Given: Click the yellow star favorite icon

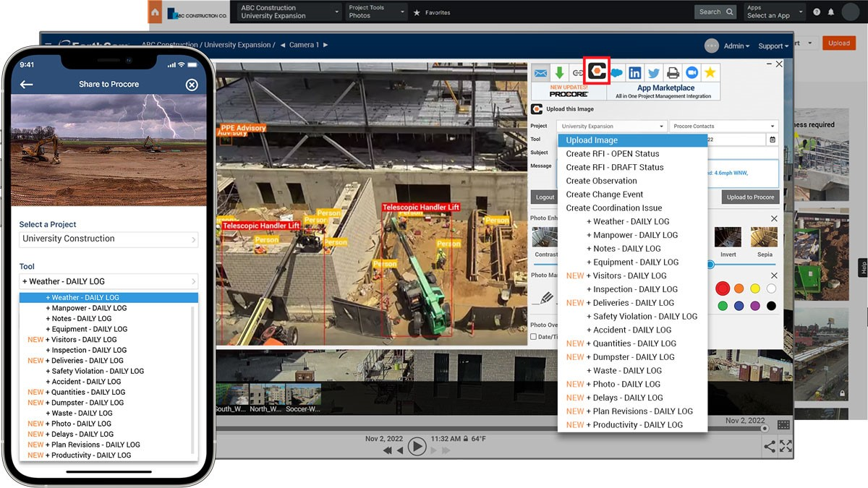Looking at the screenshot, I should point(710,72).
